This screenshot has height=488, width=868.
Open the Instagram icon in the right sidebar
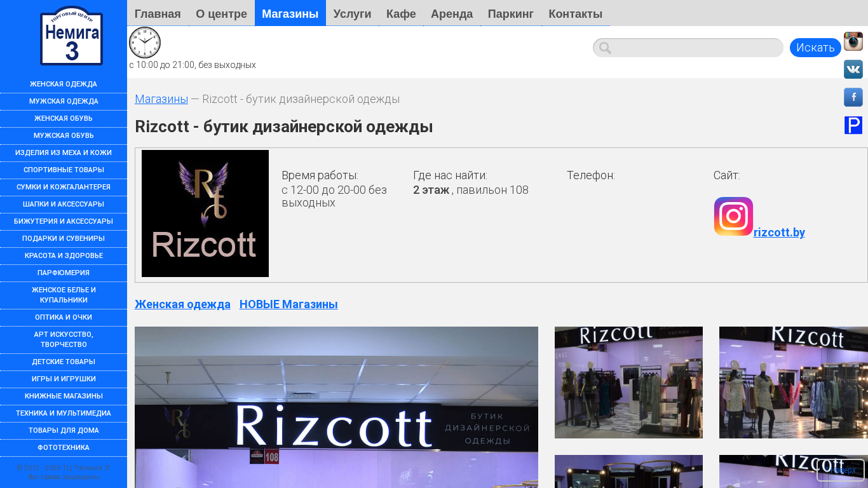point(853,41)
